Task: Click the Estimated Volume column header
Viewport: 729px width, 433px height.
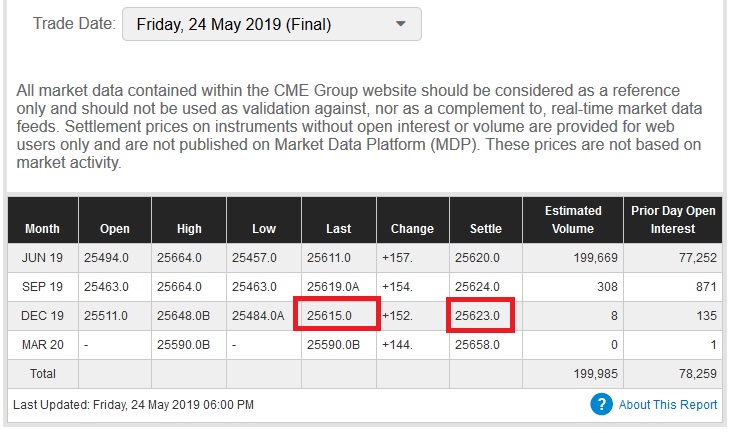Action: click(573, 219)
